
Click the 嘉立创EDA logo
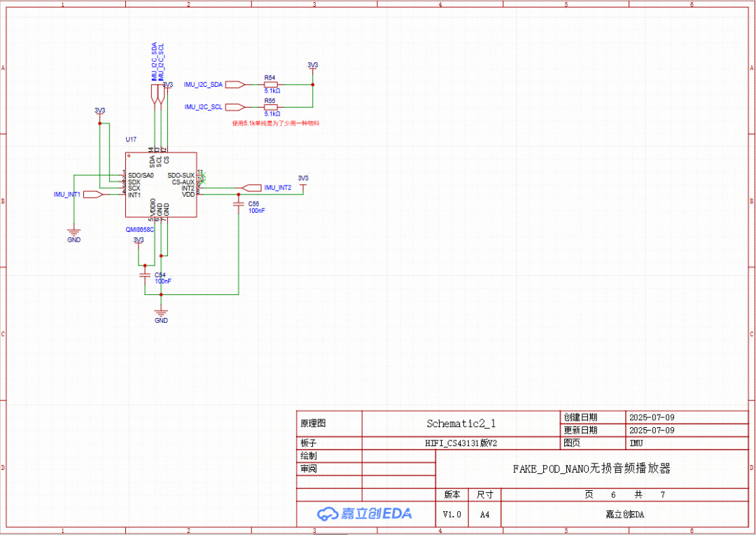(x=365, y=514)
